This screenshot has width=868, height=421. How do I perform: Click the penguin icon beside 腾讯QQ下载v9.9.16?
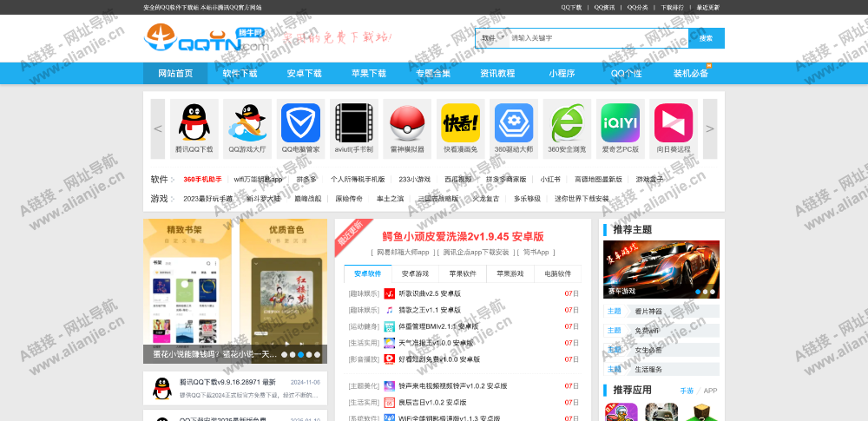(161, 388)
